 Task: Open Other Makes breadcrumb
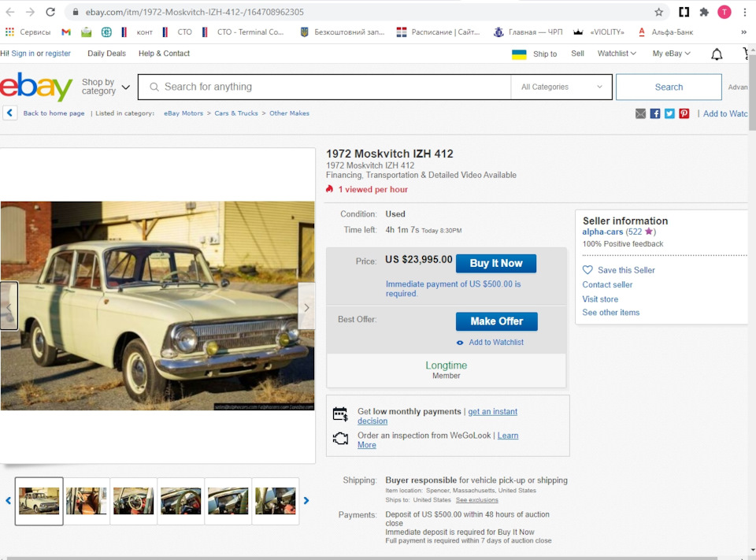(x=289, y=113)
